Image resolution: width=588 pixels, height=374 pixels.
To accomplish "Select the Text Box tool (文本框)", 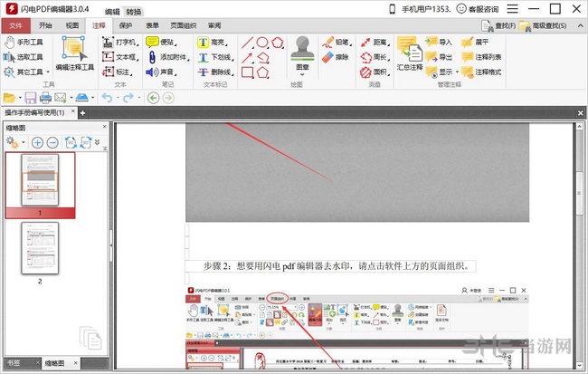I will [120, 57].
